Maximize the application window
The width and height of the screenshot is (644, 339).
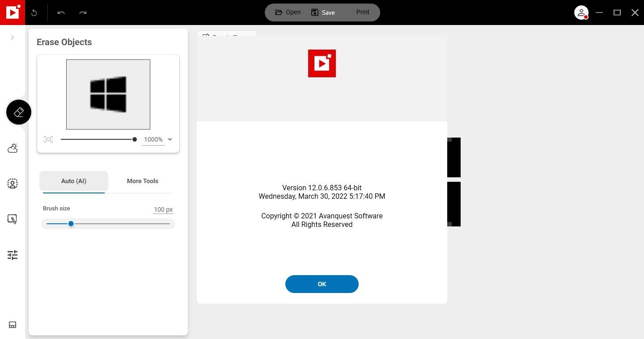coord(617,13)
